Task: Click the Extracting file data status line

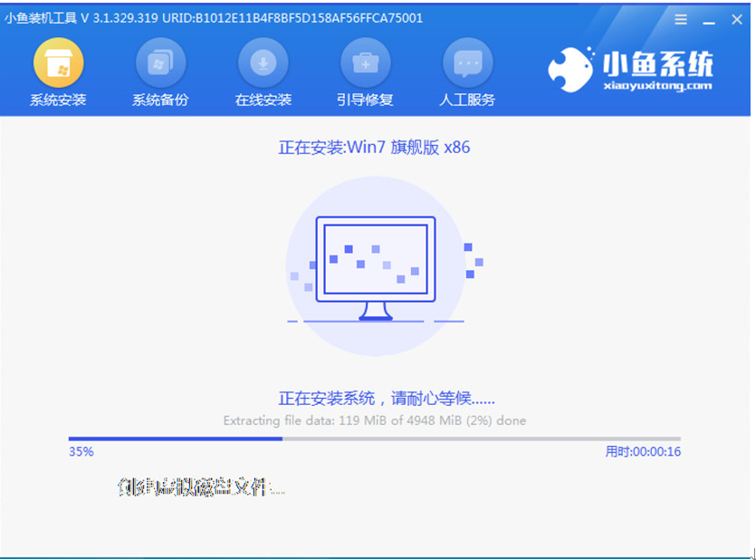Action: (375, 420)
